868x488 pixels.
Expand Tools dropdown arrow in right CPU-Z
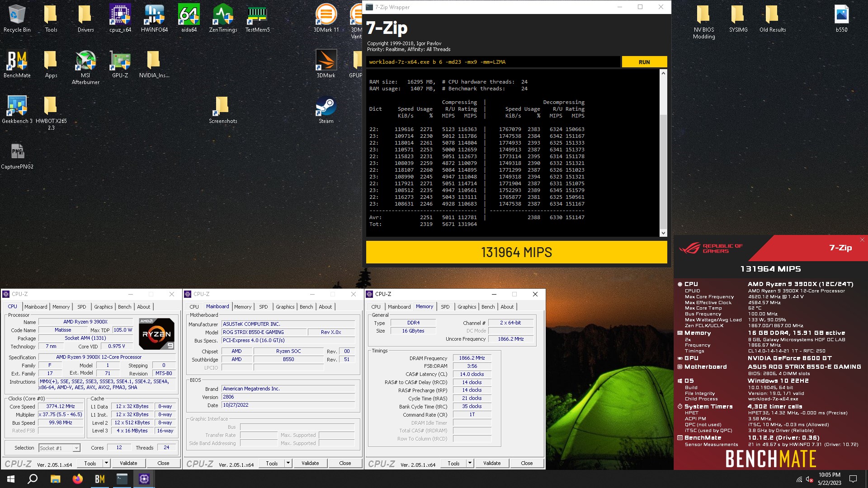click(x=470, y=463)
